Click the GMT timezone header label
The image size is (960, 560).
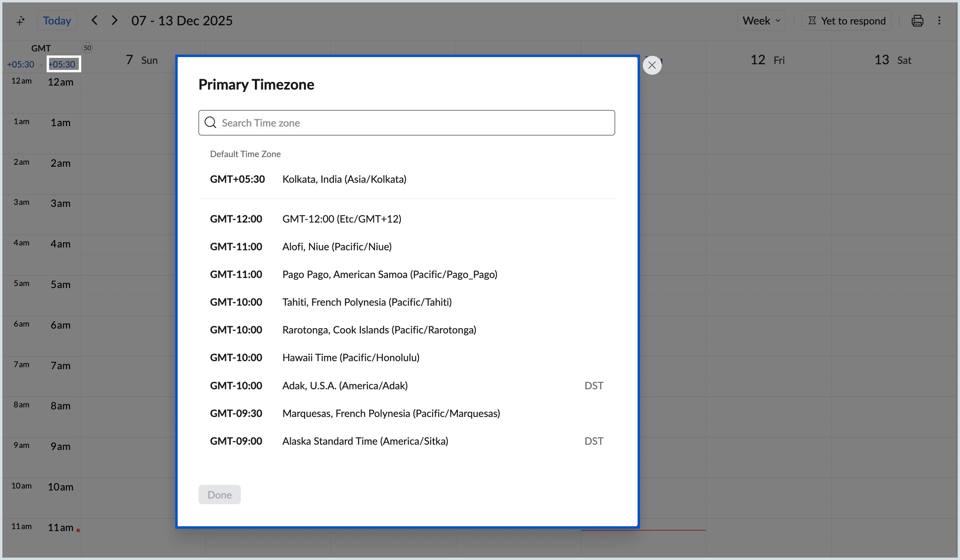pos(41,48)
